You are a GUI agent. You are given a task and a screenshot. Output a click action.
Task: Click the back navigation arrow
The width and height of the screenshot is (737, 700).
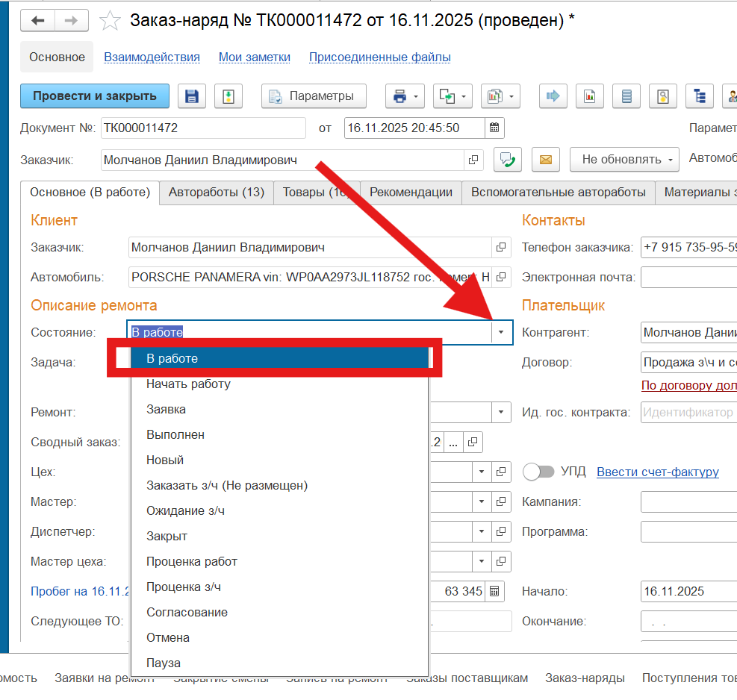click(37, 20)
